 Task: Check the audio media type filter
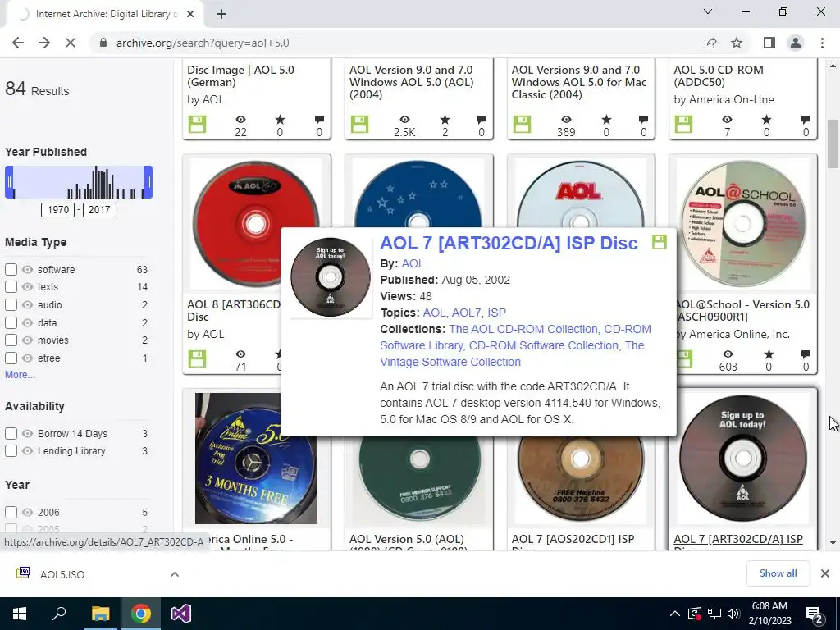[11, 305]
